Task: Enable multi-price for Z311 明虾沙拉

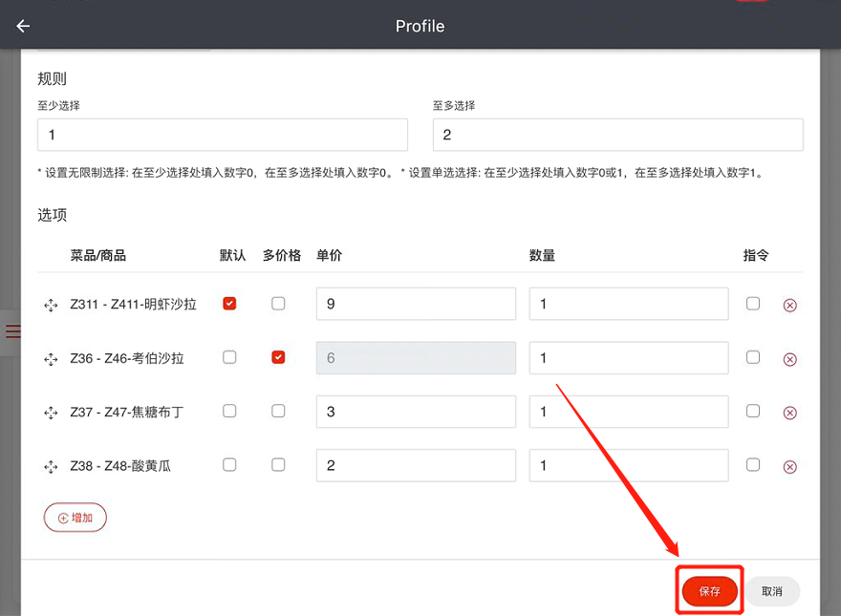Action: pyautogui.click(x=278, y=304)
